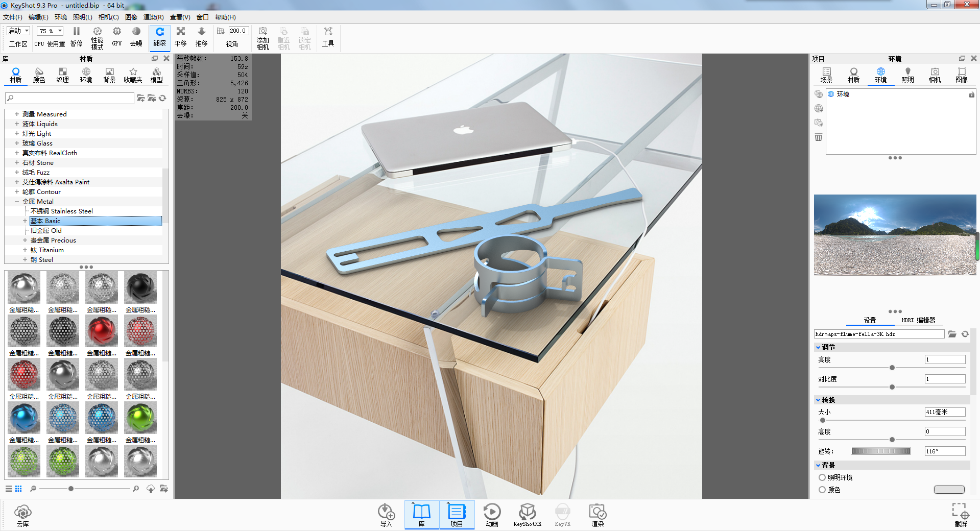This screenshot has height=531, width=980.
Task: Toggle the 库 library panel
Action: 422,515
